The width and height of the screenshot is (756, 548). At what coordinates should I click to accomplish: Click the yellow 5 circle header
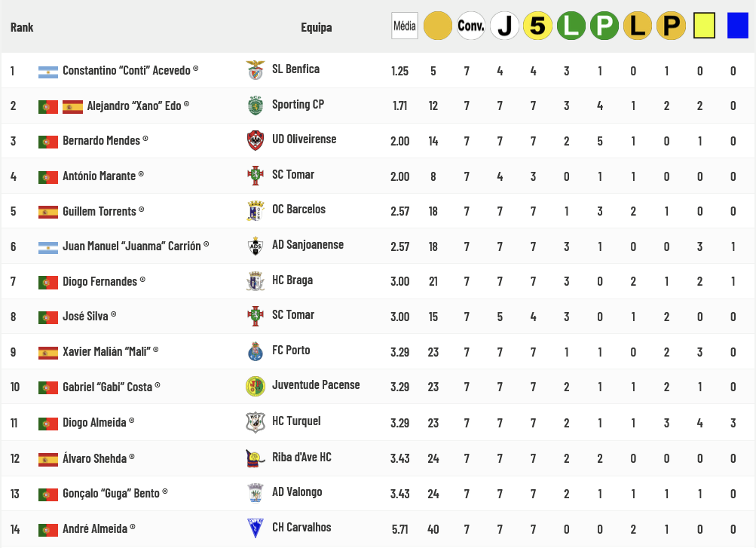pyautogui.click(x=537, y=26)
